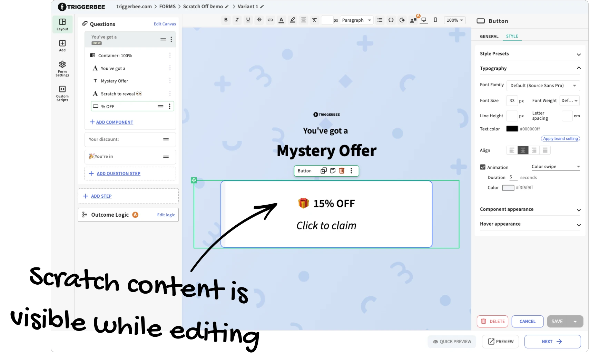Viewport: 589px width, 364px height.
Task: Switch to the GENERAL tab
Action: point(489,36)
